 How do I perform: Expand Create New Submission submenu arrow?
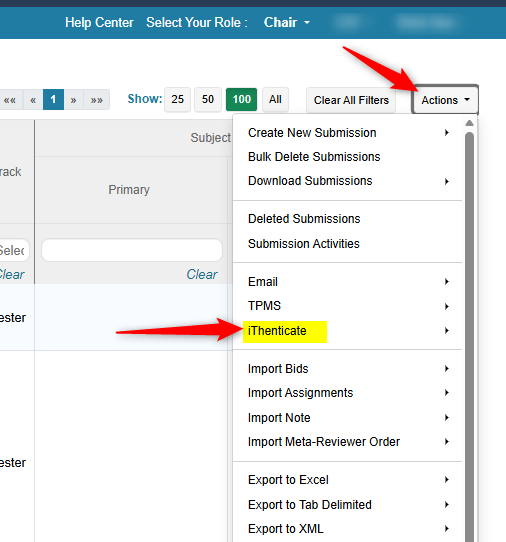pyautogui.click(x=447, y=133)
